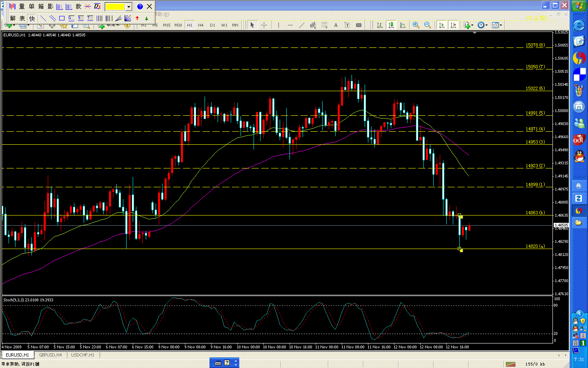Draw an equidistant channel
The image size is (588, 368).
coord(313,25)
